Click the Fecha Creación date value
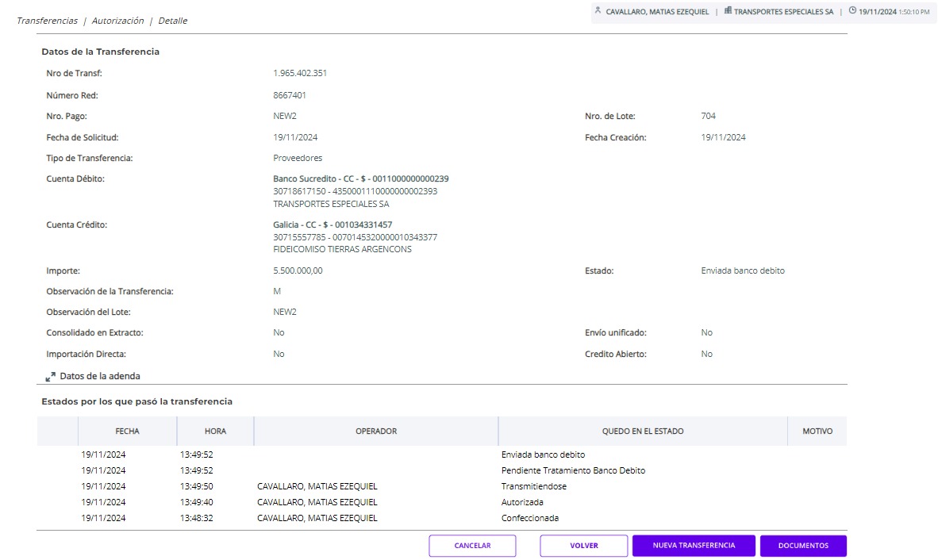Screen dimensions: 938x560 coord(723,137)
